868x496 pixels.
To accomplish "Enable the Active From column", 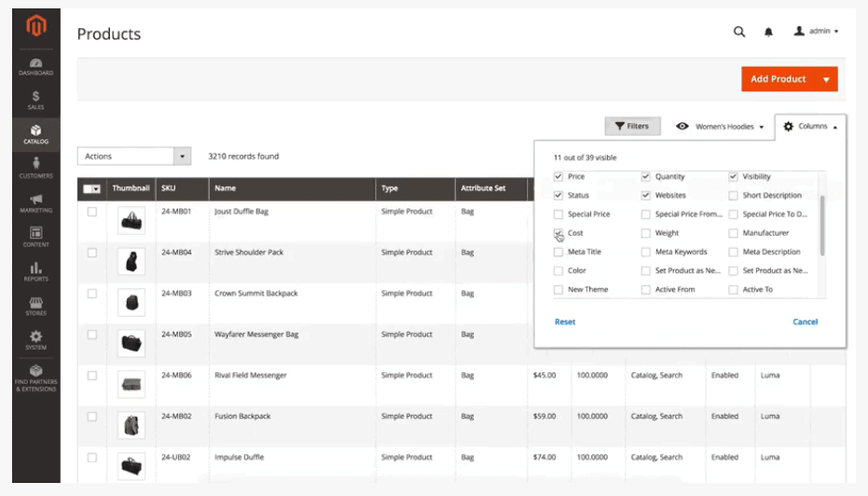I will tap(645, 290).
